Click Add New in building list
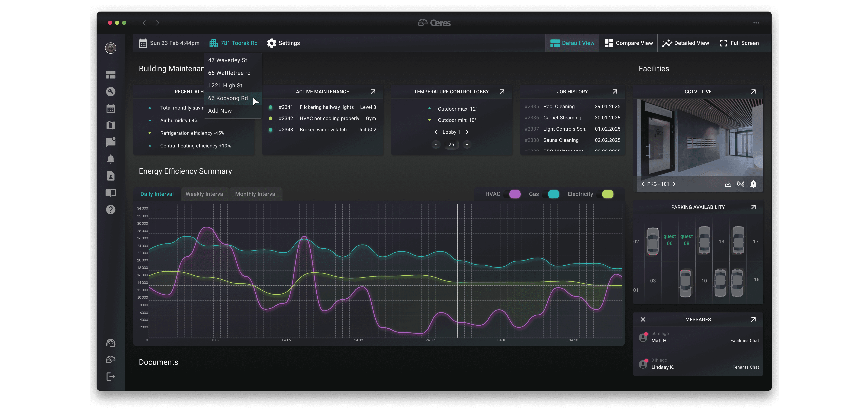 [x=220, y=111]
